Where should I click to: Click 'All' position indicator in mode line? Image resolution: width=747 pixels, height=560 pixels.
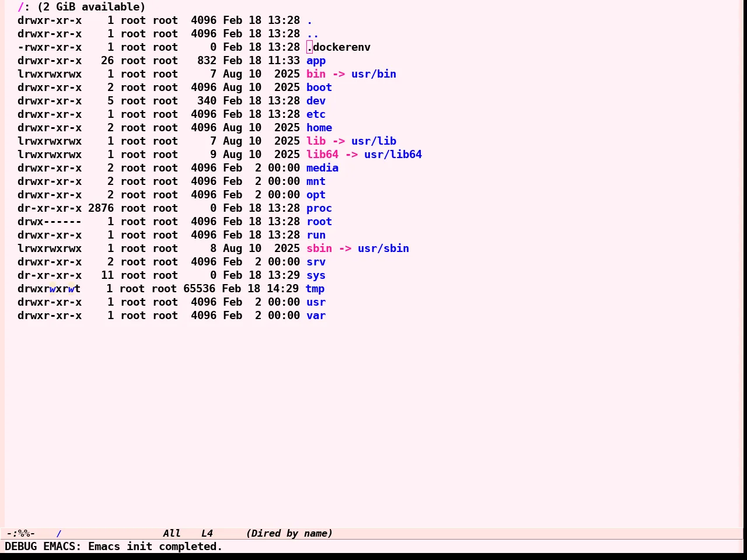(x=172, y=533)
